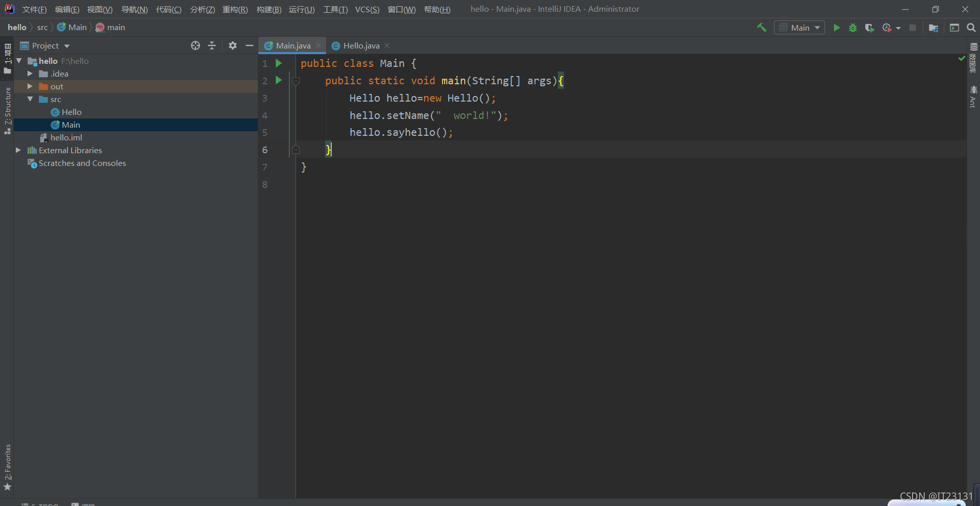The width and height of the screenshot is (980, 506).
Task: Select Hello class in project tree
Action: (66, 112)
